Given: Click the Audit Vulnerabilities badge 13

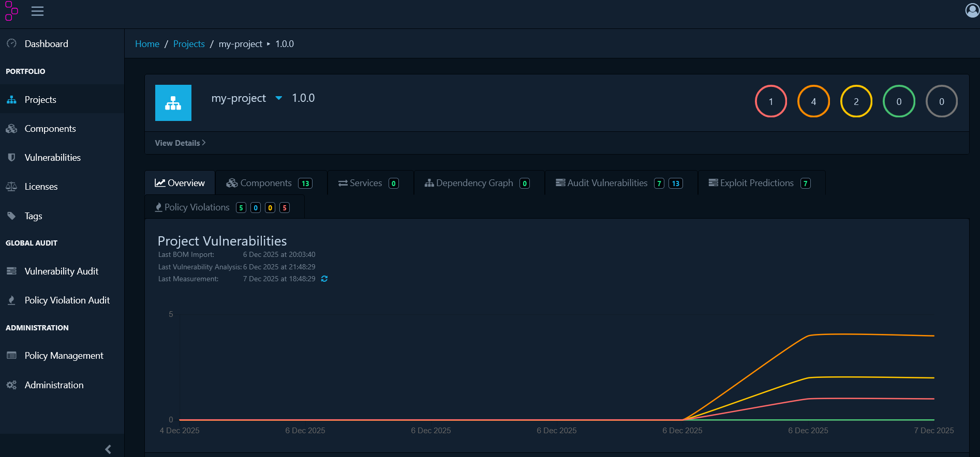Looking at the screenshot, I should pos(676,184).
